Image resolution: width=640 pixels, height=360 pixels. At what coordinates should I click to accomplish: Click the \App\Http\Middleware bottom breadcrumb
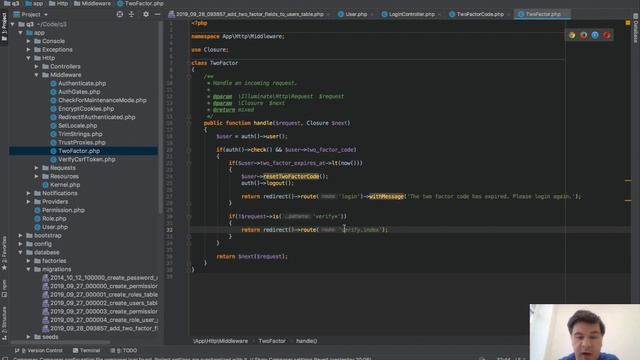(220, 341)
